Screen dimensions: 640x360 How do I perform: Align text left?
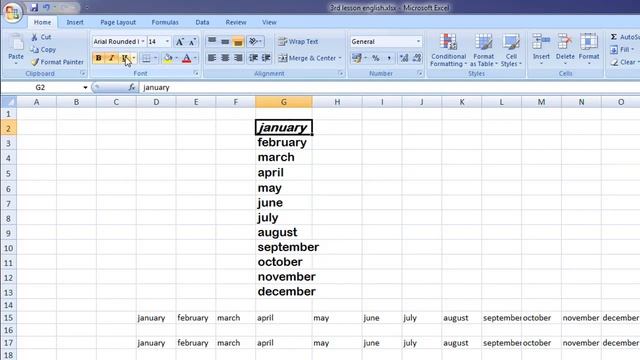pyautogui.click(x=212, y=58)
